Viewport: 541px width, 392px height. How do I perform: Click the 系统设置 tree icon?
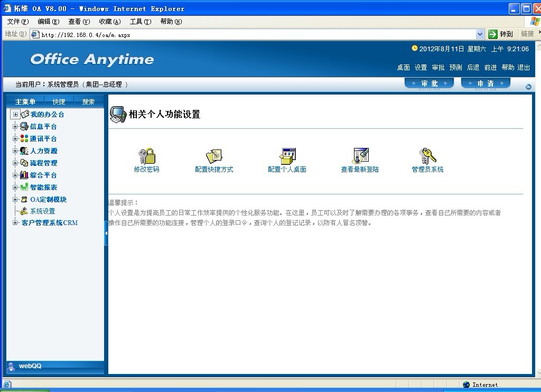(24, 211)
